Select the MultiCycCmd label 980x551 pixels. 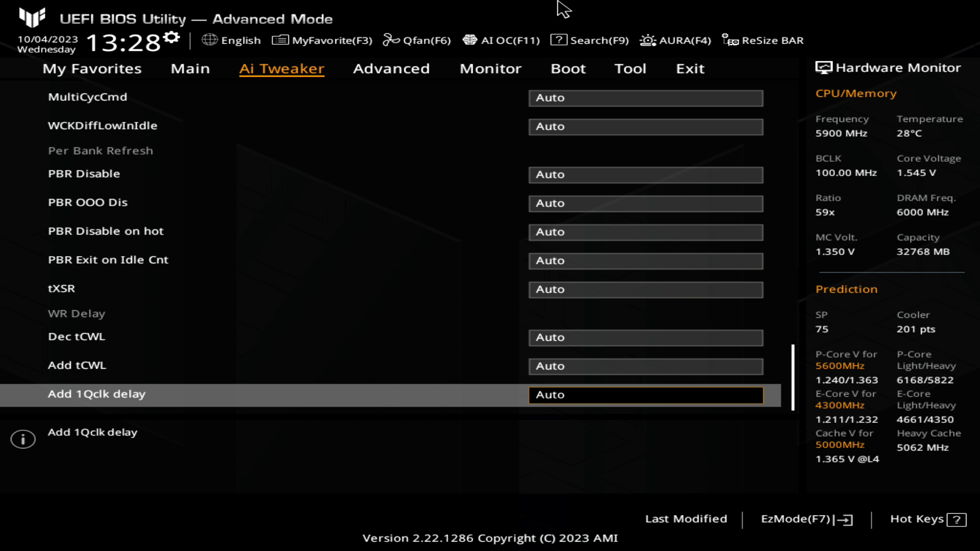click(x=87, y=97)
